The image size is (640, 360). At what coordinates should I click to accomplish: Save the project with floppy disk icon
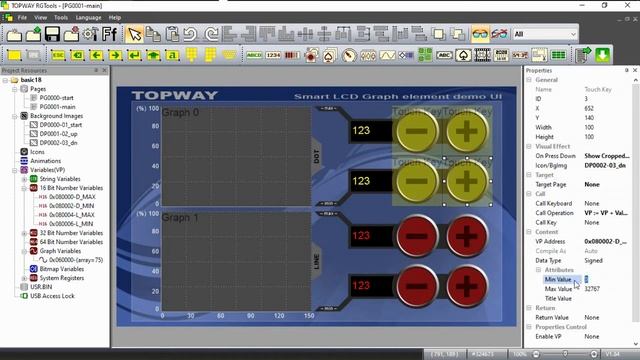pos(52,34)
